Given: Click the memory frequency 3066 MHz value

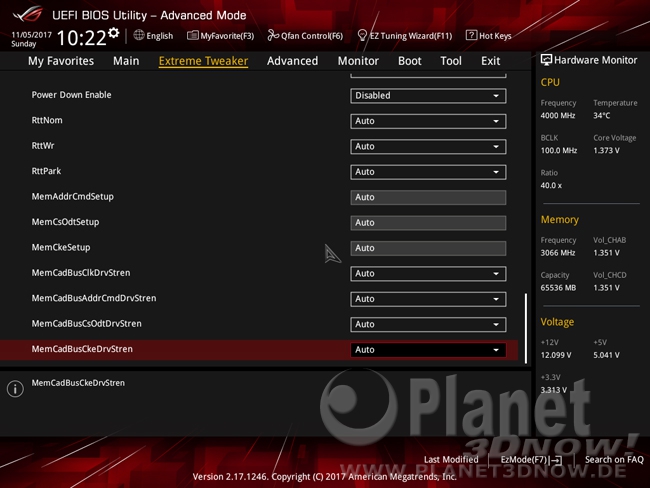Looking at the screenshot, I should [x=558, y=253].
